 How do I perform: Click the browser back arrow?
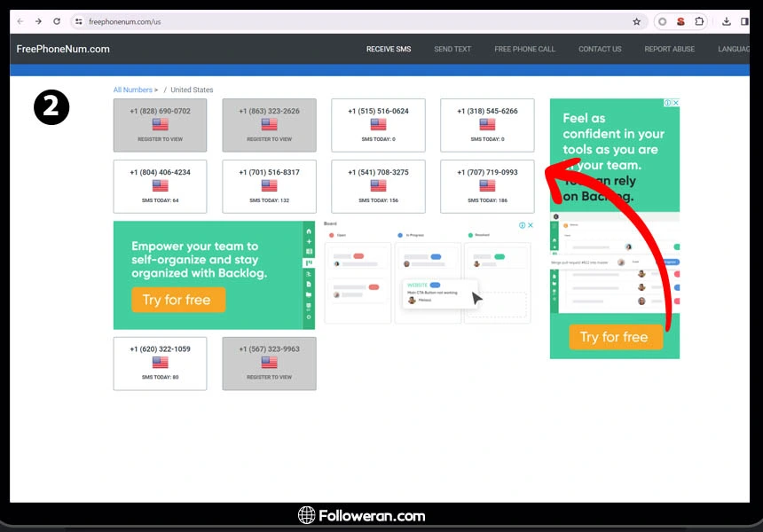(20, 21)
